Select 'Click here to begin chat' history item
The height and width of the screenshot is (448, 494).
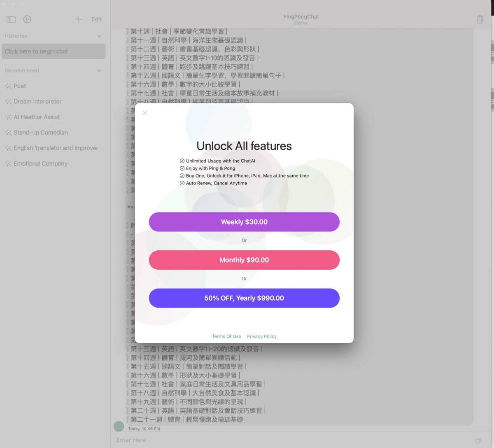(x=54, y=51)
